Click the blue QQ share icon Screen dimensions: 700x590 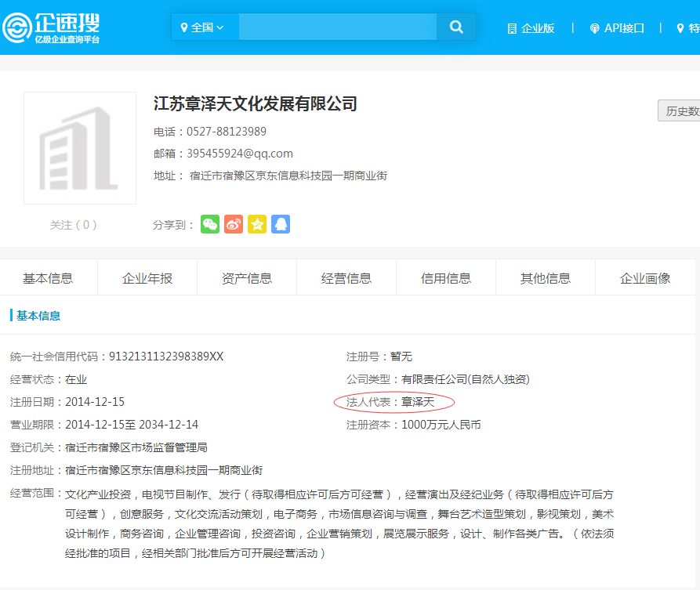280,224
